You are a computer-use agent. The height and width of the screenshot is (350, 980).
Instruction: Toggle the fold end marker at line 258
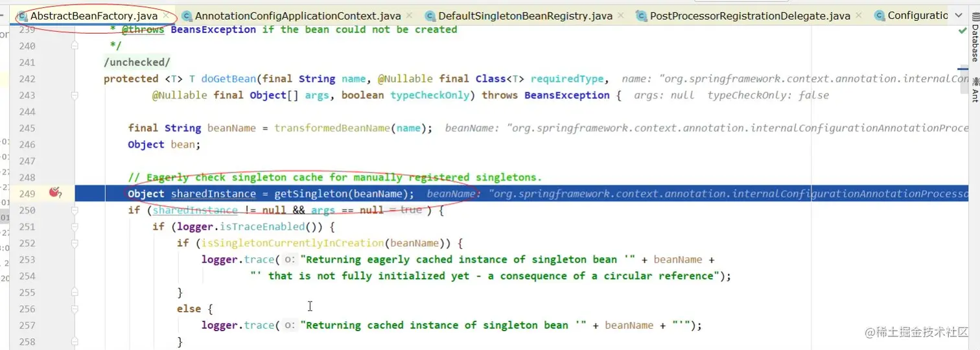(x=75, y=342)
